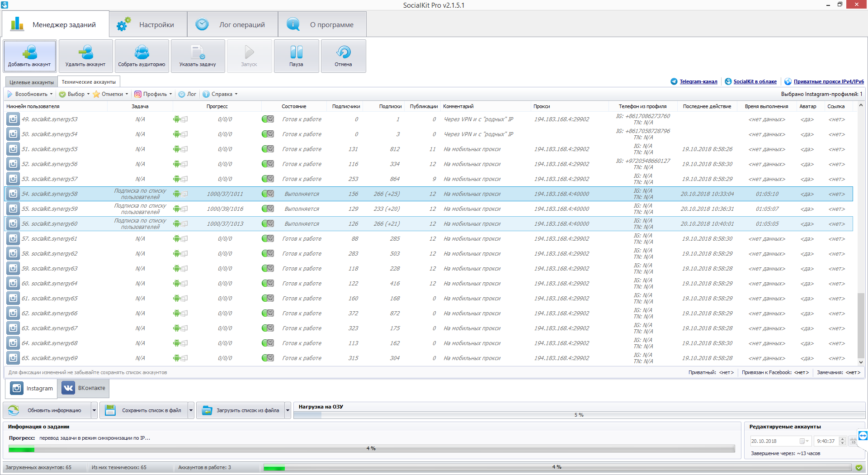The image size is (868, 475).
Task: Click the TeamViewer side panel icon
Action: (863, 436)
